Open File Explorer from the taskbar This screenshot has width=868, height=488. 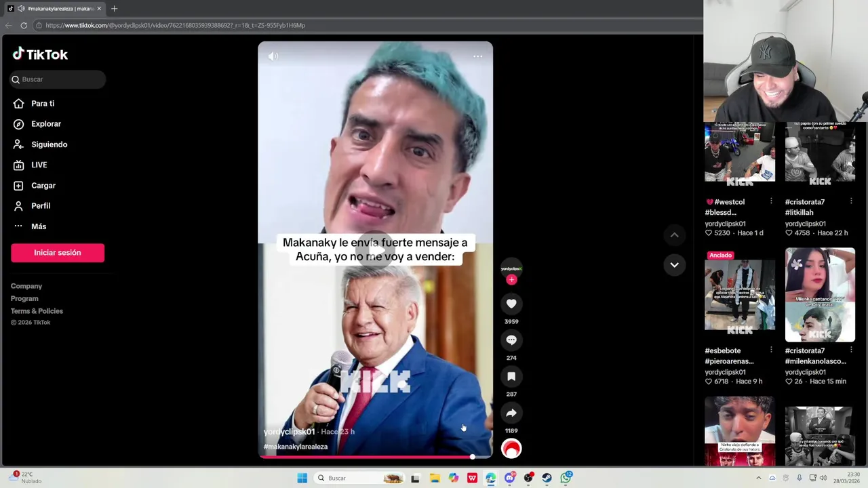[x=434, y=478]
